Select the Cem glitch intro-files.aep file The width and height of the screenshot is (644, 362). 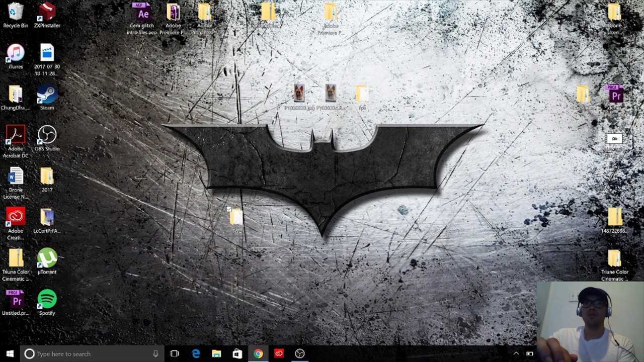(x=142, y=18)
